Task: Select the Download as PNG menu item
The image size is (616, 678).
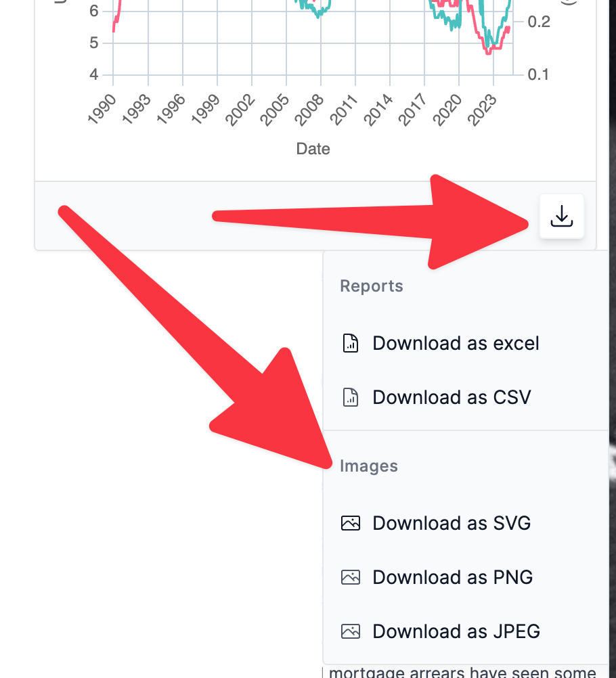Action: 452,577
